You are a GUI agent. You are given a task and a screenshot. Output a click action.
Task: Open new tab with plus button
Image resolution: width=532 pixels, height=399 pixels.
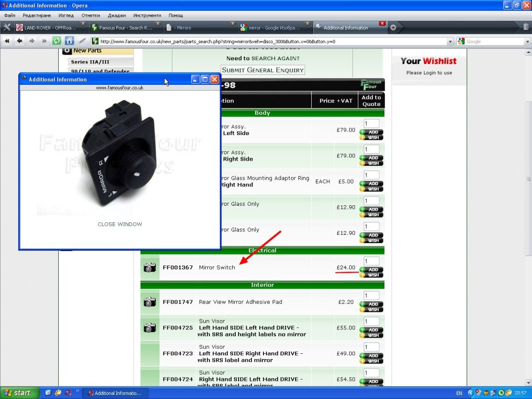click(x=393, y=28)
